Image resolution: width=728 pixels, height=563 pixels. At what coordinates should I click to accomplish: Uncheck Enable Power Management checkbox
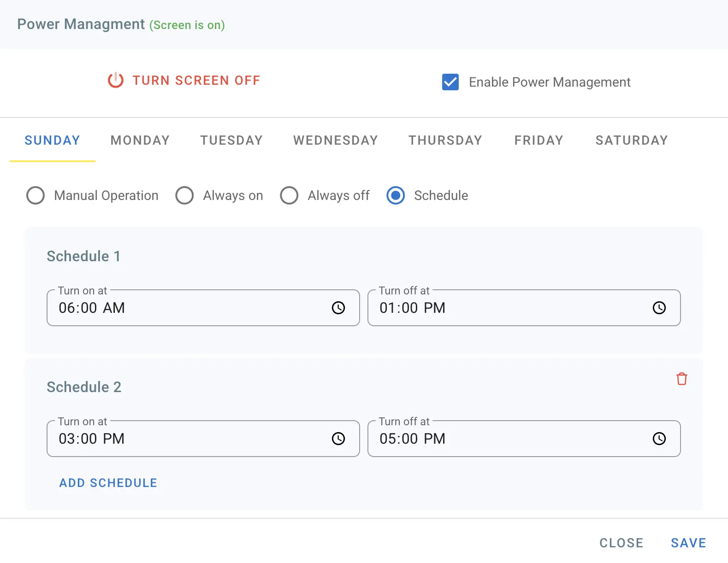[450, 82]
